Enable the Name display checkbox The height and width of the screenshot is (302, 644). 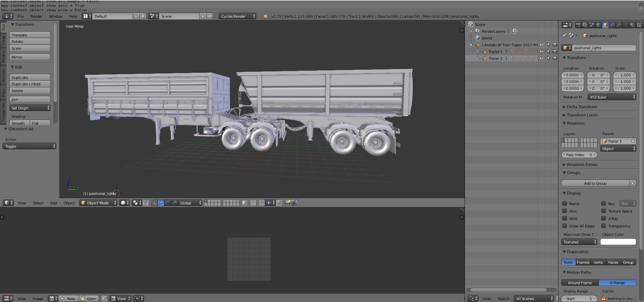[565, 204]
